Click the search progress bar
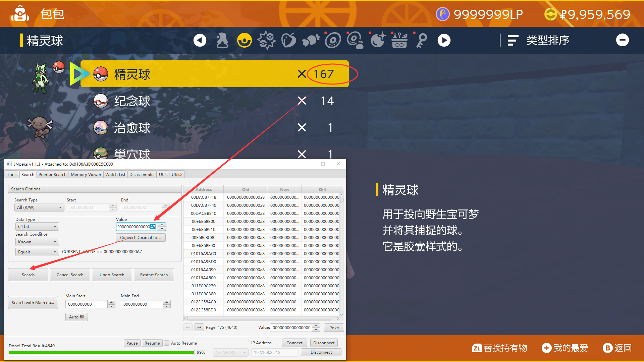 pos(101,353)
